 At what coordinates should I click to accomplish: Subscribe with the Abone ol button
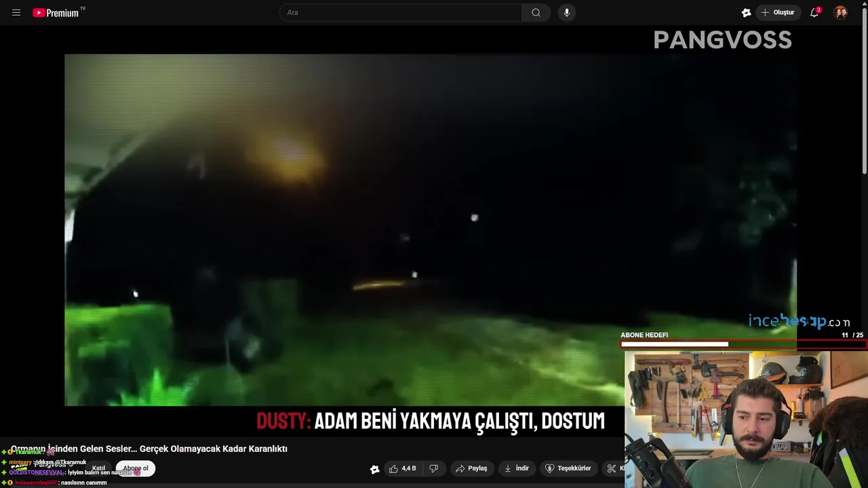[x=136, y=468]
